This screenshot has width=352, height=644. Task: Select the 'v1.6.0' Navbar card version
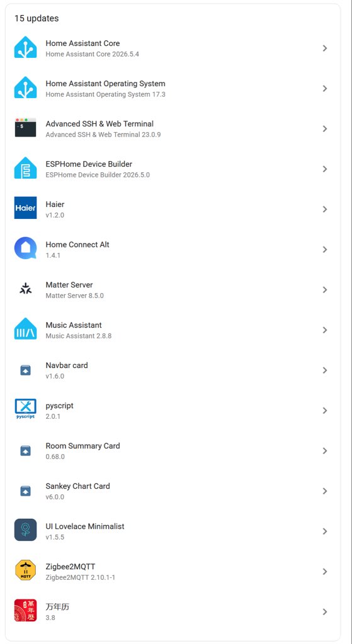pos(55,376)
